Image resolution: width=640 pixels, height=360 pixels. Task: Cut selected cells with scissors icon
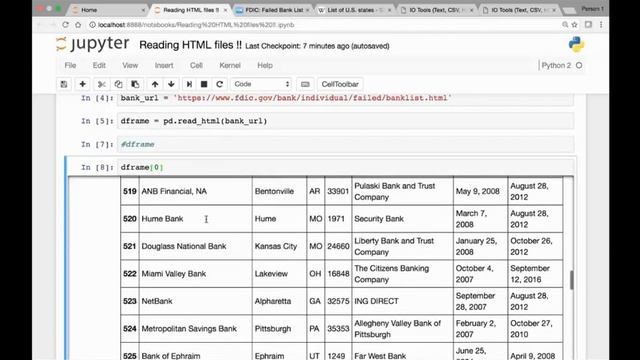pyautogui.click(x=102, y=84)
